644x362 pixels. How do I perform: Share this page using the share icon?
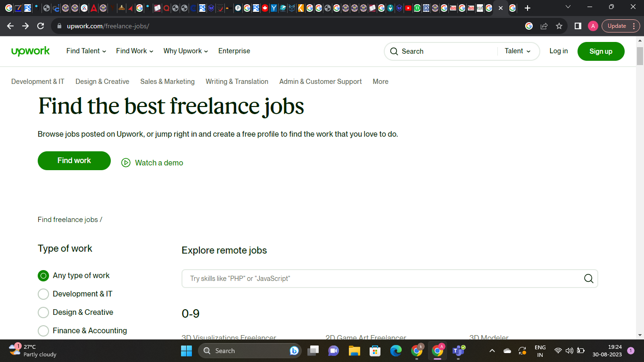click(544, 26)
